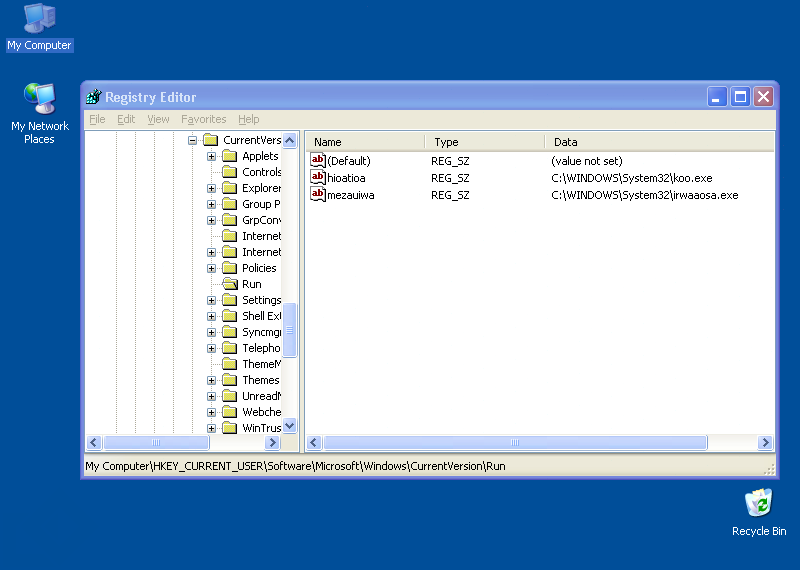The image size is (800, 570).
Task: Click the Explorer folder icon
Action: (x=230, y=188)
